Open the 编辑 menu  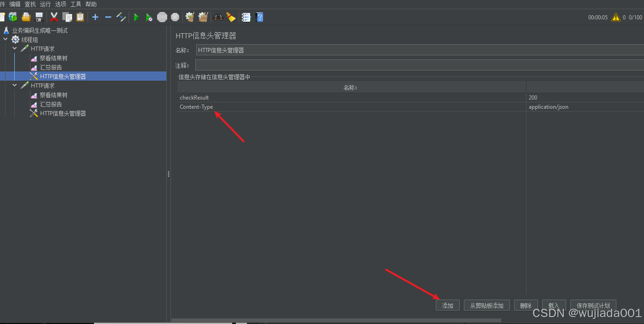coord(15,4)
